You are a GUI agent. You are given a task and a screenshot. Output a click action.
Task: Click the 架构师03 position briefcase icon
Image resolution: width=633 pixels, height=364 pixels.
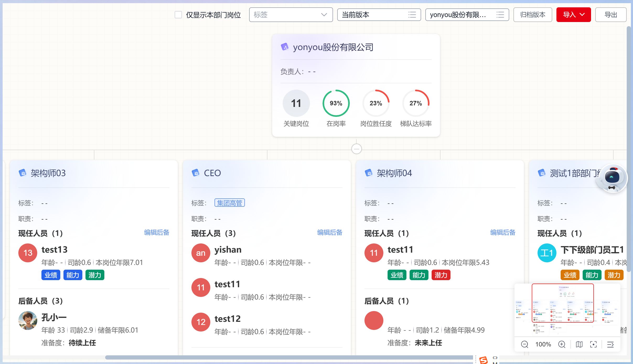22,173
